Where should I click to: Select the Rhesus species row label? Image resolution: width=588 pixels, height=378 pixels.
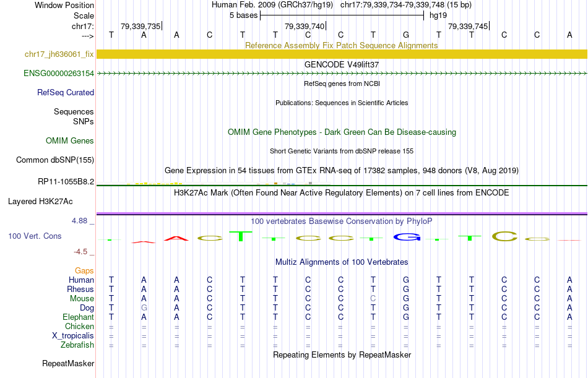coord(80,289)
